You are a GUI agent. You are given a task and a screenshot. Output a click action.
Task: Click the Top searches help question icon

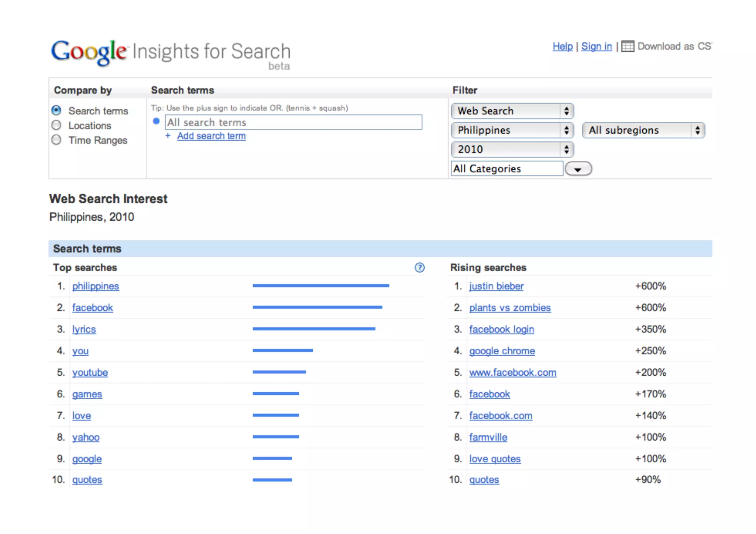pyautogui.click(x=419, y=268)
